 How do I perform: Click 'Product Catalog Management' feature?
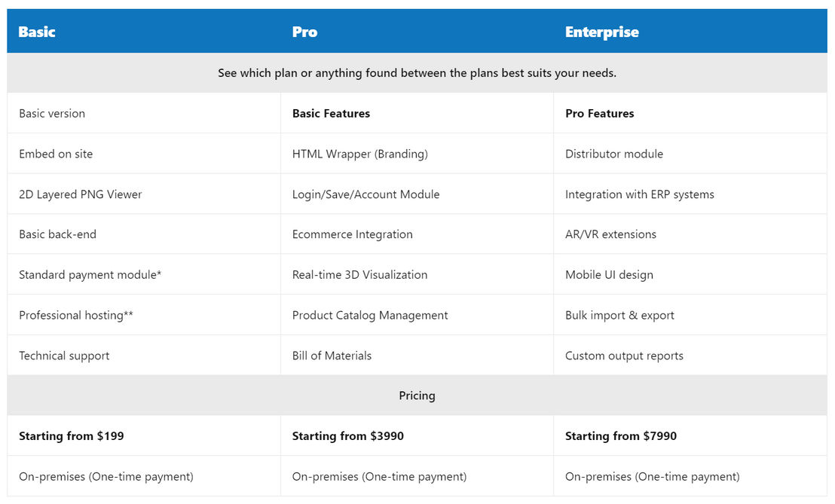click(370, 315)
